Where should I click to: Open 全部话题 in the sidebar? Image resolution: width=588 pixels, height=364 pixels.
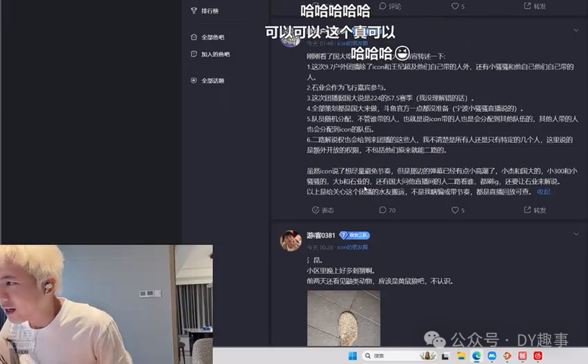tap(213, 81)
